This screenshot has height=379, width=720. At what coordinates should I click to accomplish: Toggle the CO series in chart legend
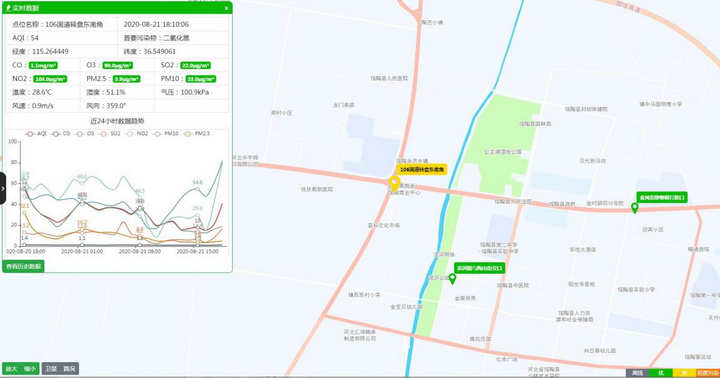[61, 134]
